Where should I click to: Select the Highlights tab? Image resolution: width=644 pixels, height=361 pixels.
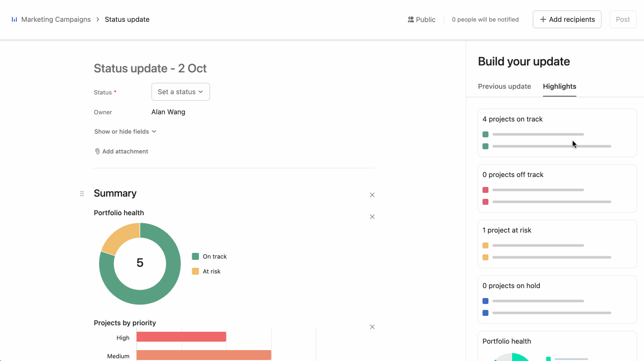559,86
